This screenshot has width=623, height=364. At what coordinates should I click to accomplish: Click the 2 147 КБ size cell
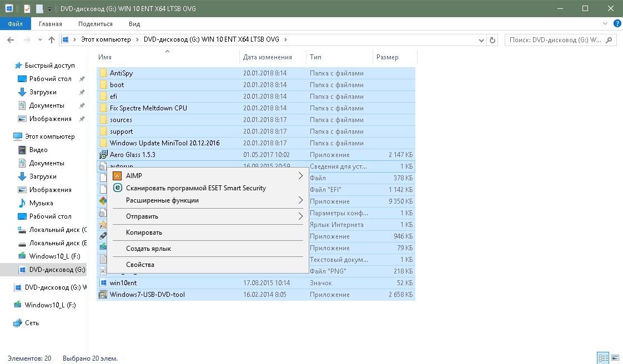point(400,155)
